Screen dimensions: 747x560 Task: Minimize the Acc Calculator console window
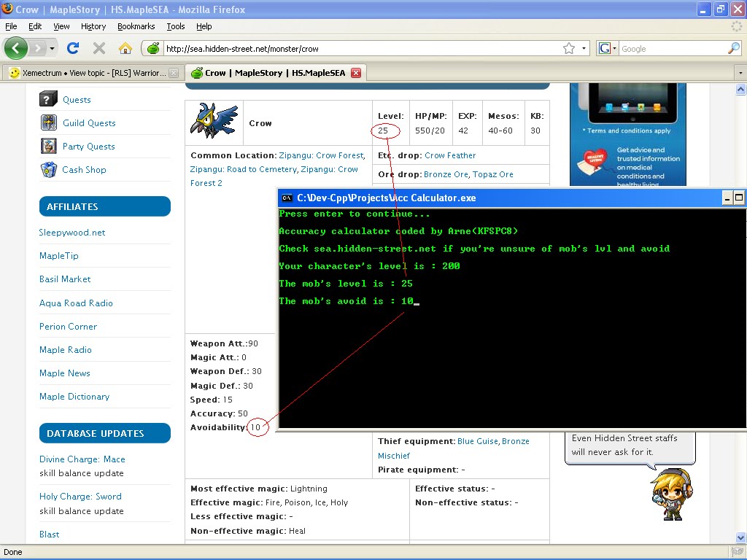727,198
